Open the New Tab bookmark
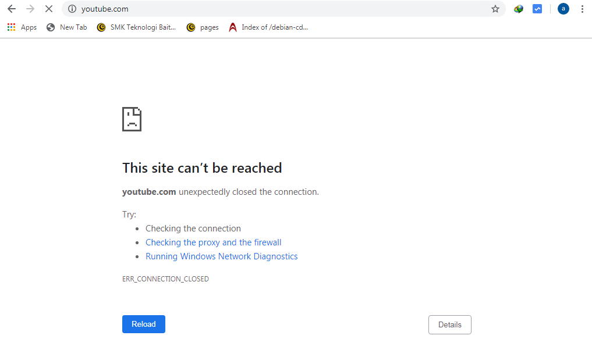The image size is (592, 364). (x=67, y=27)
